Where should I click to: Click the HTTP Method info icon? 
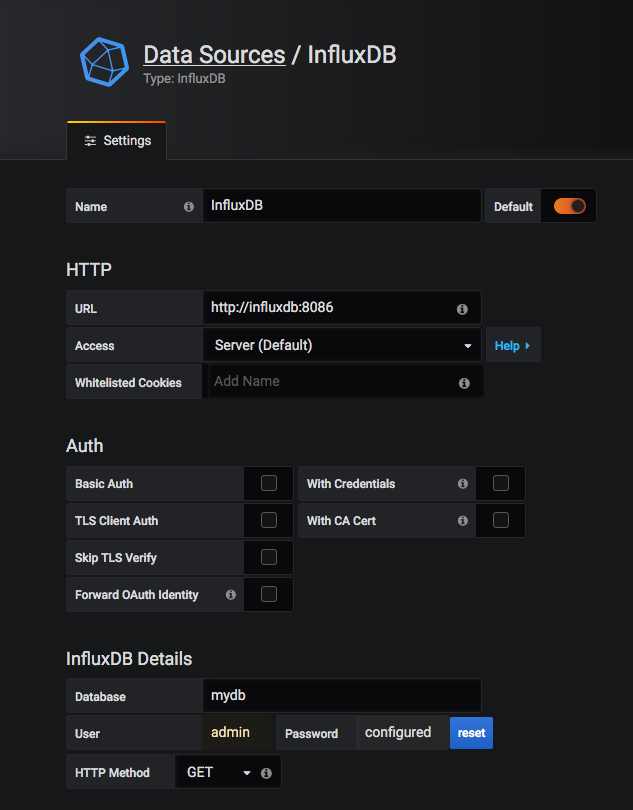click(x=266, y=773)
